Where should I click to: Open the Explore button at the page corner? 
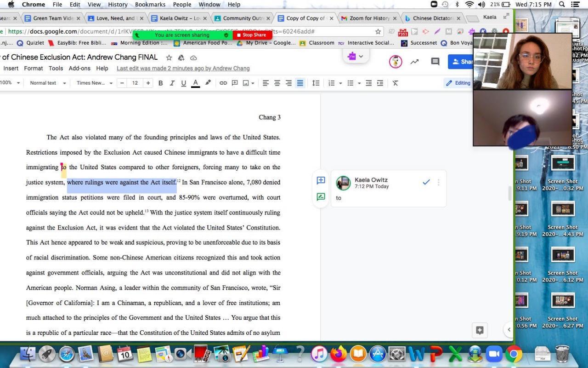pos(480,330)
